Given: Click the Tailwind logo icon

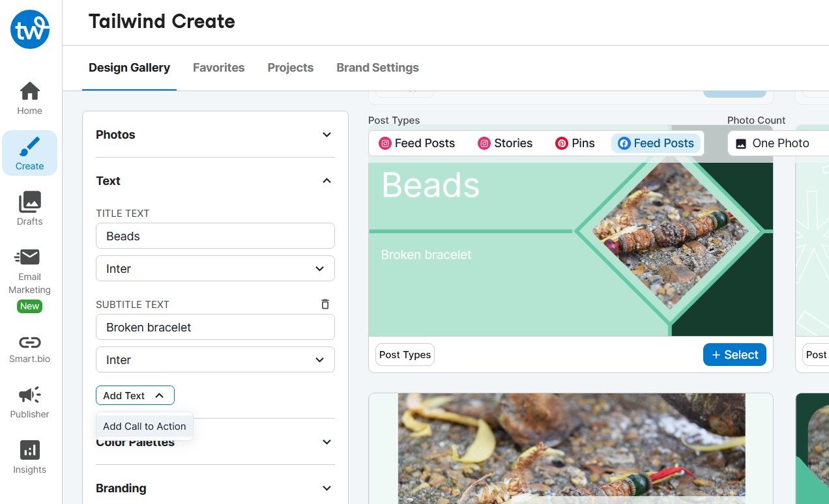Looking at the screenshot, I should point(30,29).
